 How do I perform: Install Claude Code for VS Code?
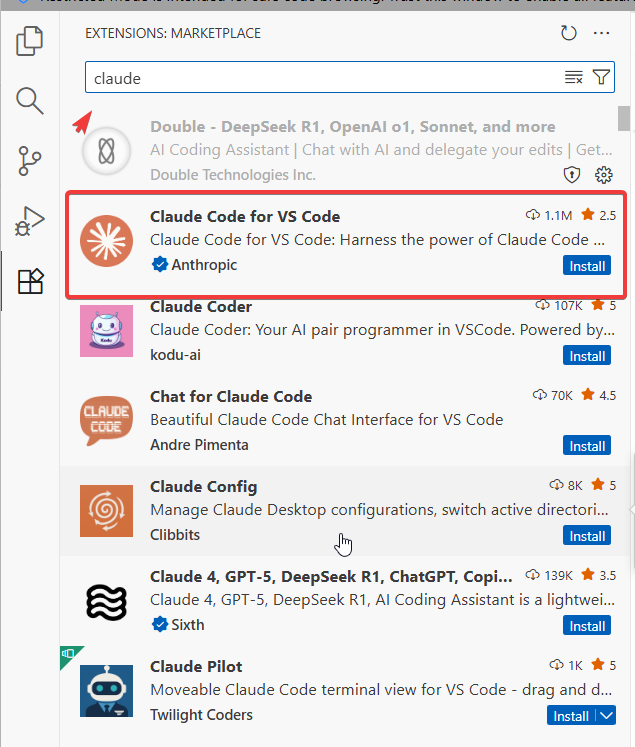[x=587, y=266]
